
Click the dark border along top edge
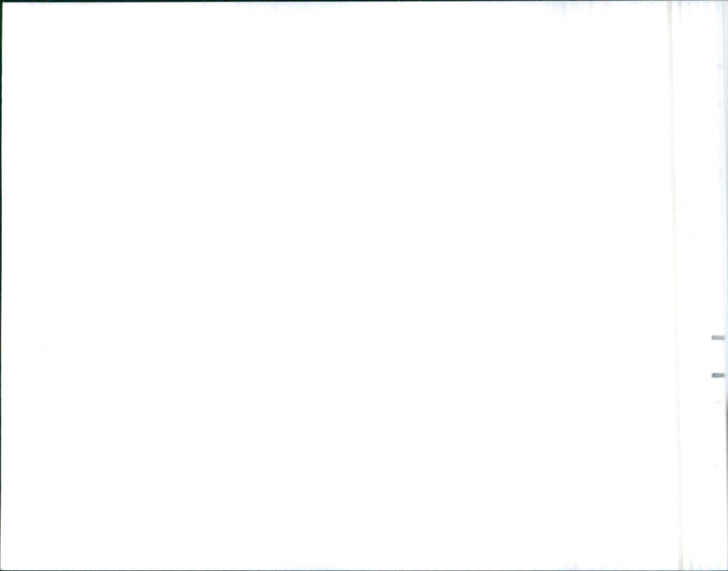[364, 1]
